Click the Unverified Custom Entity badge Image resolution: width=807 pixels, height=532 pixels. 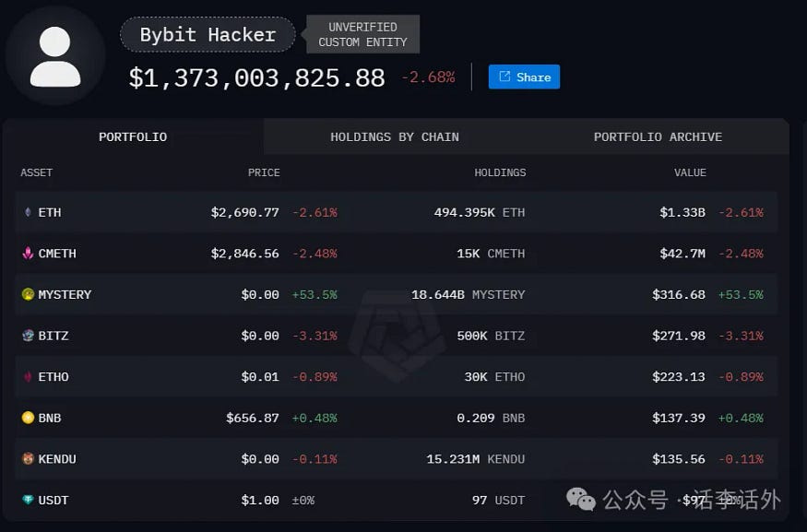point(362,34)
